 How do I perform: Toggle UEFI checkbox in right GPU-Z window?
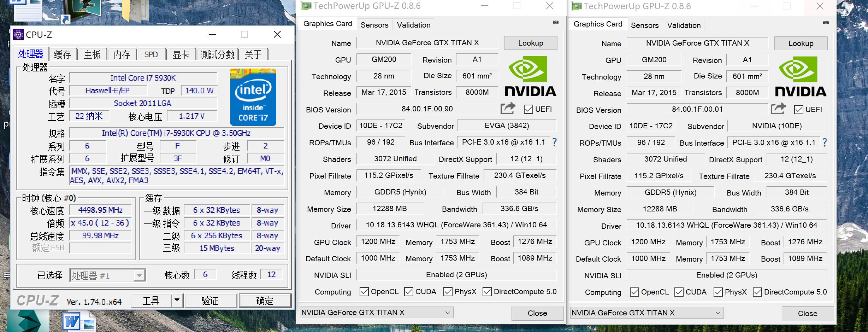[x=799, y=110]
